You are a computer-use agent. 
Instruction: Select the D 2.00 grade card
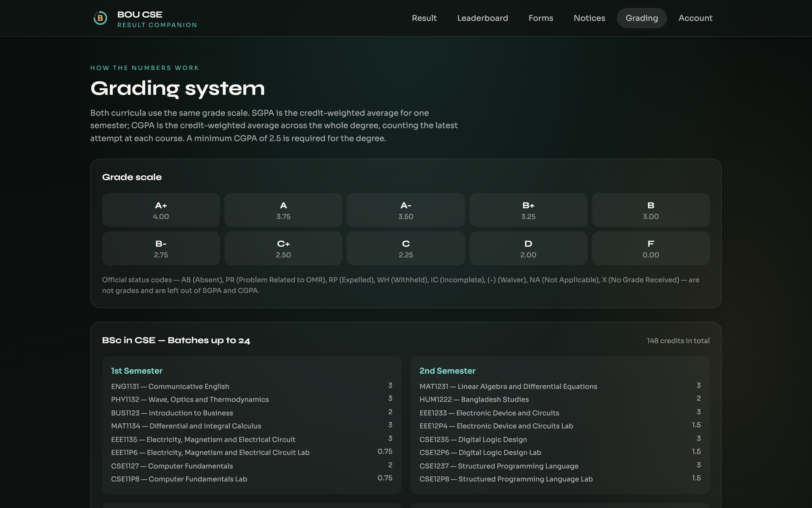click(528, 248)
